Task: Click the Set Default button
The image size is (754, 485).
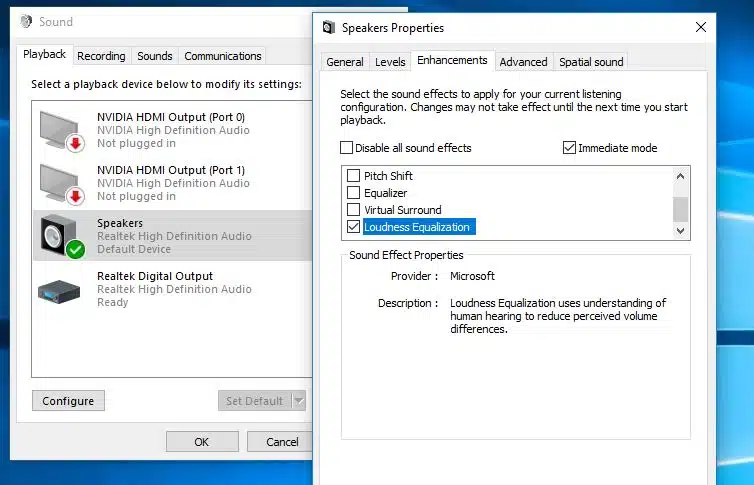Action: tap(255, 400)
